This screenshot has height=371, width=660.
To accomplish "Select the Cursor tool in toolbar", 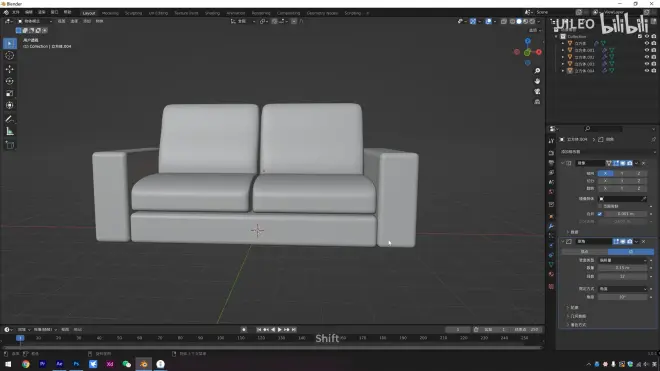I will click(x=9, y=56).
